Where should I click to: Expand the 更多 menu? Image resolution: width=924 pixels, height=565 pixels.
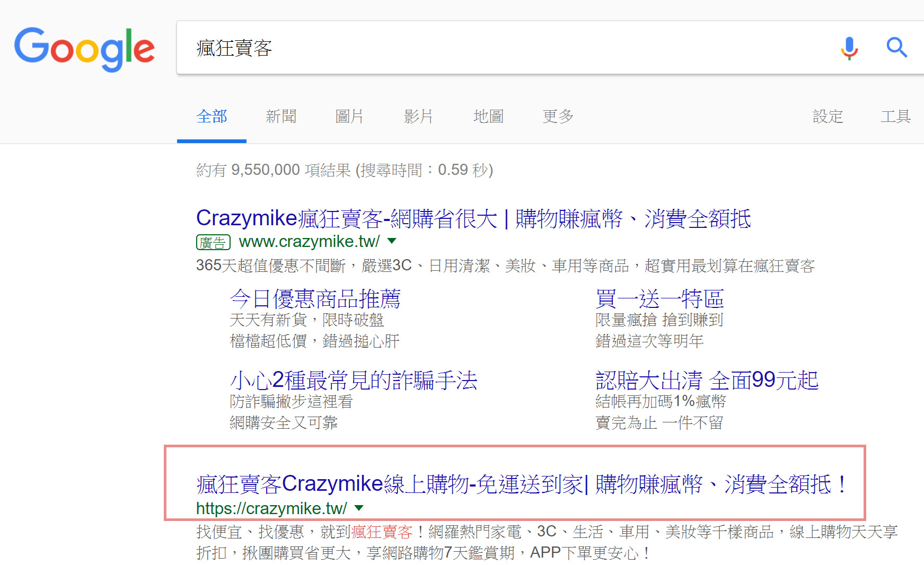tap(558, 117)
